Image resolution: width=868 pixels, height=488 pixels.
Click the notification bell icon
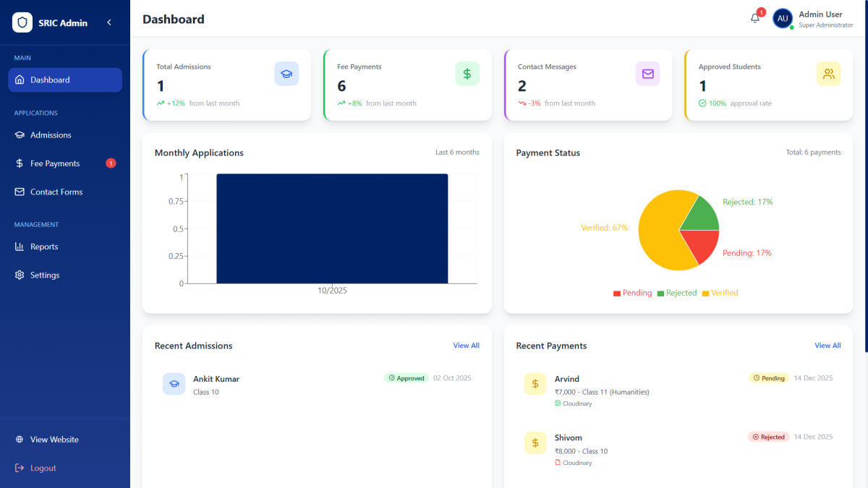(x=755, y=18)
